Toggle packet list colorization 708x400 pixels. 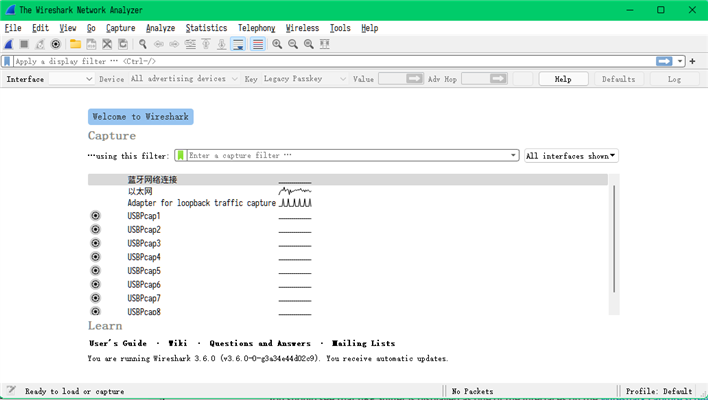click(258, 44)
